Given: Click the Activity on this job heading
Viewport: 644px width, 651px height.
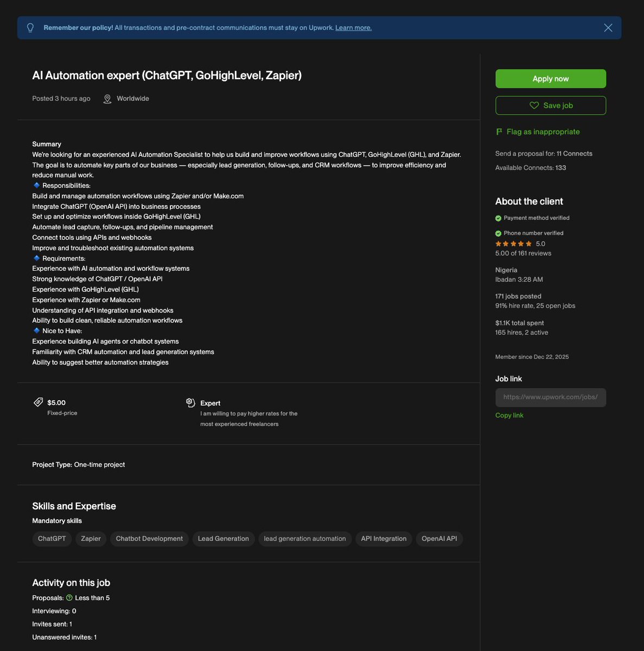Looking at the screenshot, I should click(x=71, y=583).
